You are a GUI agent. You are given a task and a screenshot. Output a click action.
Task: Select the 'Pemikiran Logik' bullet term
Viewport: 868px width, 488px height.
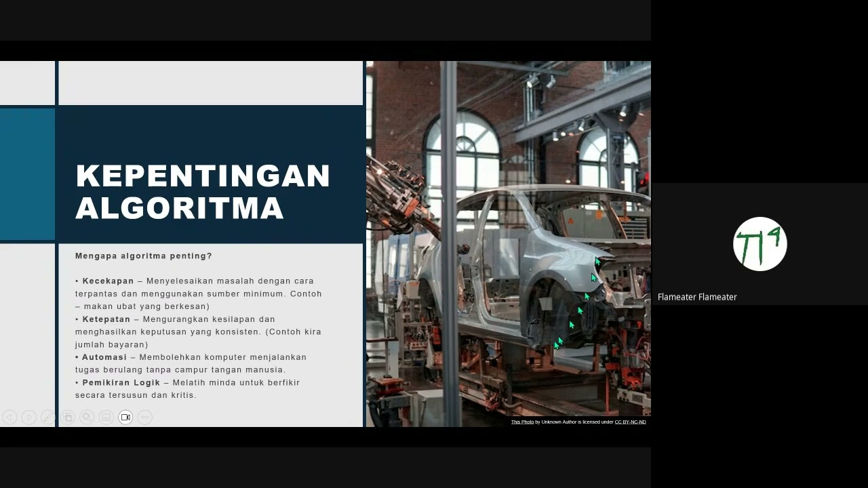(121, 383)
